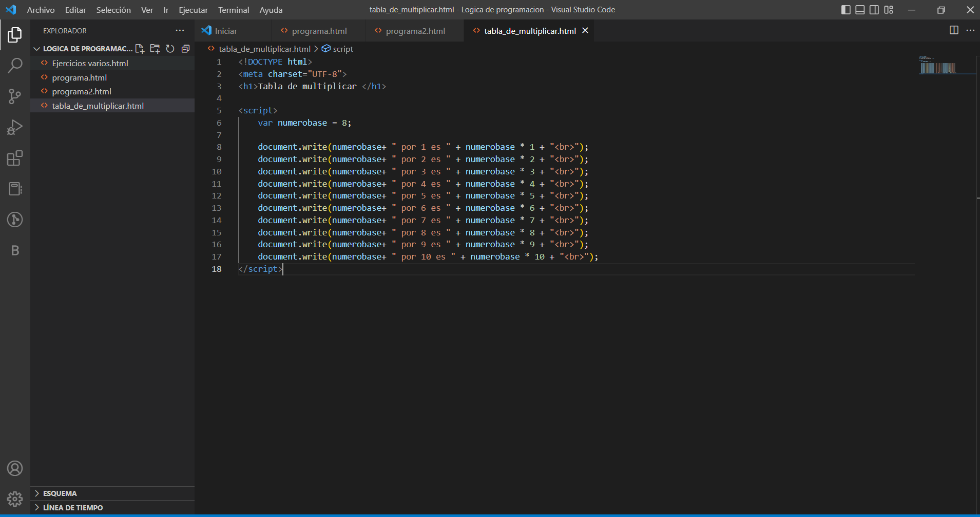Click the 'por 10 es' code line

(428, 256)
